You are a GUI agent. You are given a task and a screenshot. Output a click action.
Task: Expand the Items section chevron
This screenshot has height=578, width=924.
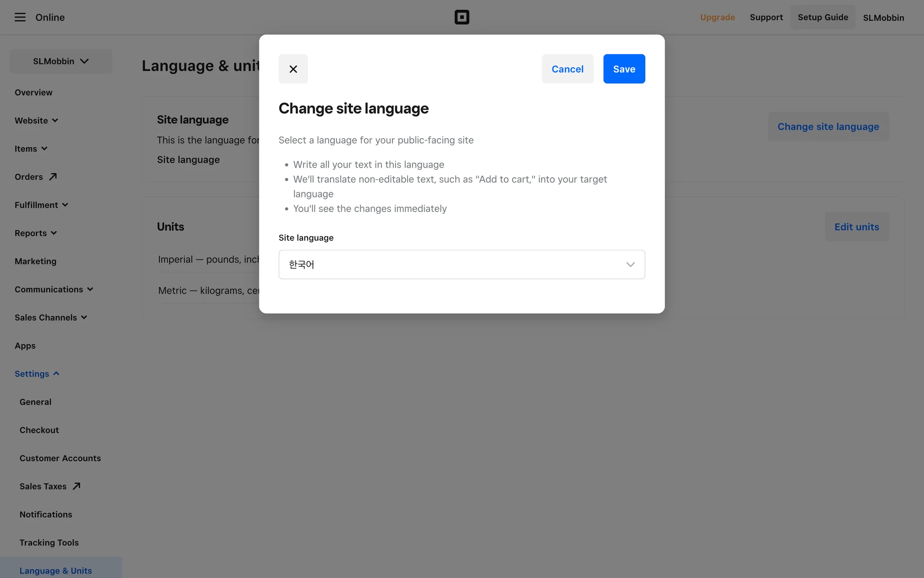coord(44,149)
